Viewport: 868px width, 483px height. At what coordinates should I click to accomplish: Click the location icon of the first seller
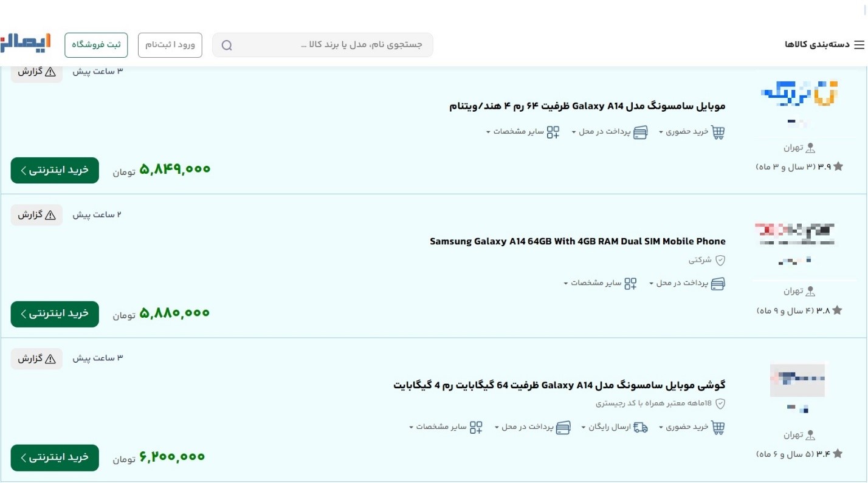point(809,148)
